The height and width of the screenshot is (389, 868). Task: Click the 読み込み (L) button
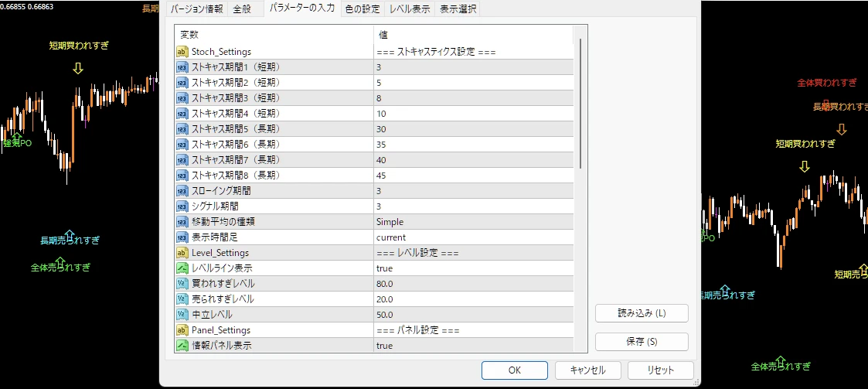pyautogui.click(x=642, y=313)
